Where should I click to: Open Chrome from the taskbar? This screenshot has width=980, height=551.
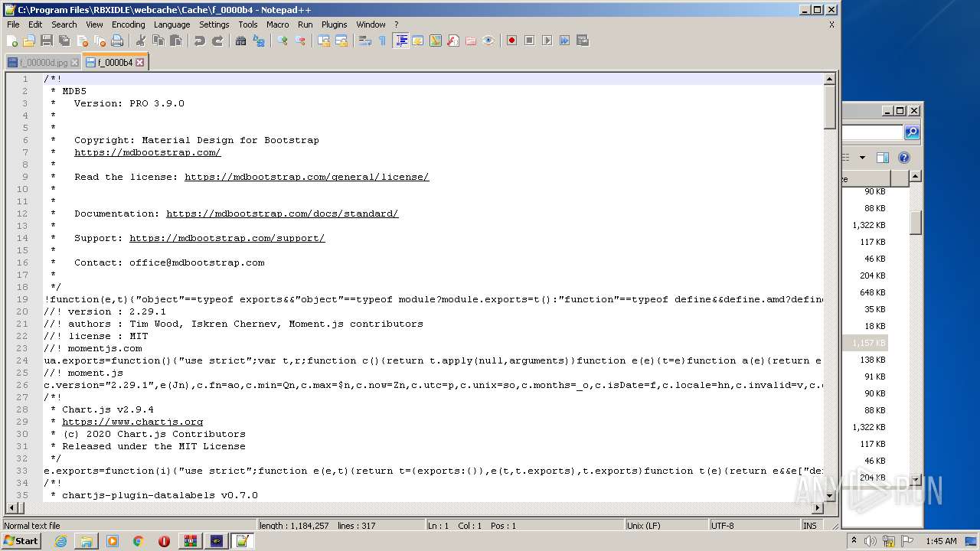138,541
